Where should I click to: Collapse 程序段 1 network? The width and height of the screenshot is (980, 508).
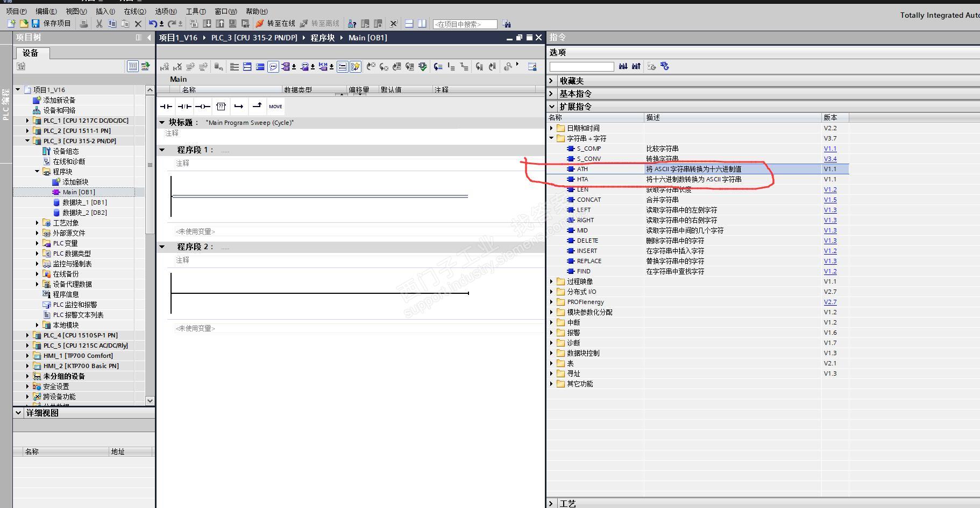162,150
